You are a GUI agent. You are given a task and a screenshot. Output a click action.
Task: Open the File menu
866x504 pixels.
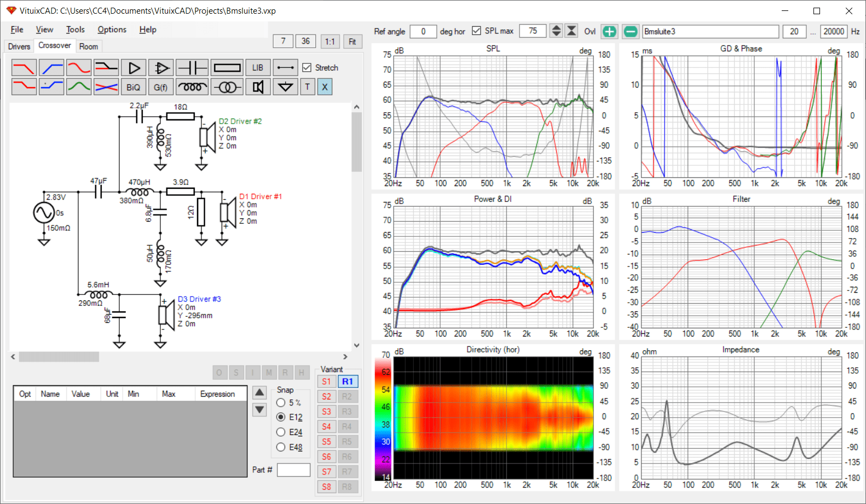(17, 30)
